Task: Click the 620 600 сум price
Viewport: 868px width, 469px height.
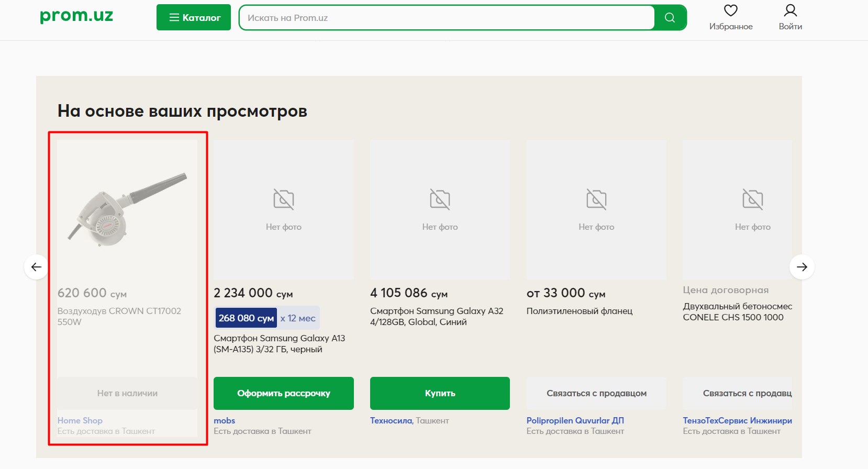Action: 92,293
